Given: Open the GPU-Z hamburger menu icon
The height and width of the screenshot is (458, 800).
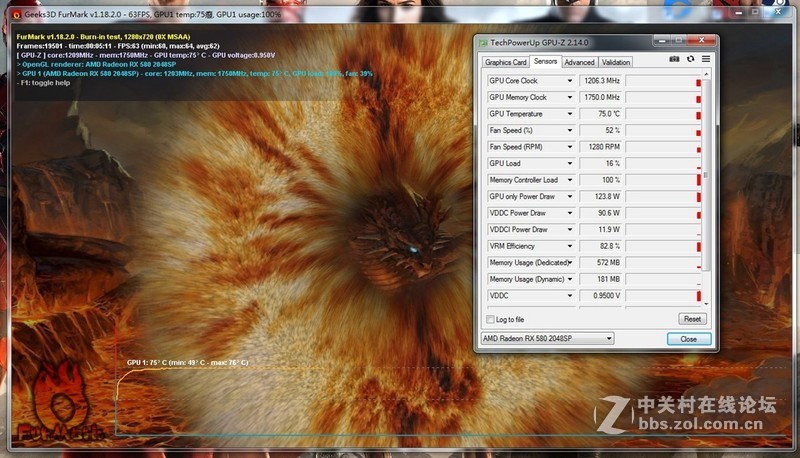Looking at the screenshot, I should click(x=706, y=59).
